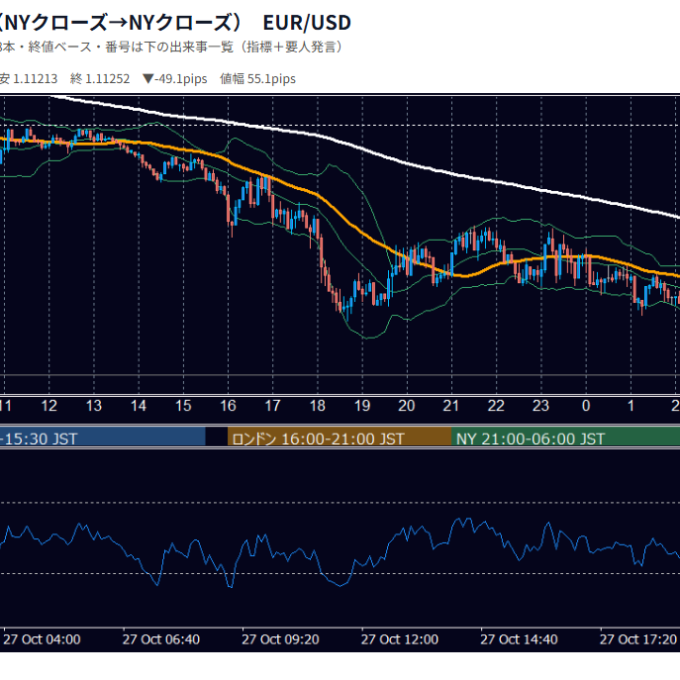
Task: Click the 27 Oct 09:20 time label
Action: pos(280,640)
